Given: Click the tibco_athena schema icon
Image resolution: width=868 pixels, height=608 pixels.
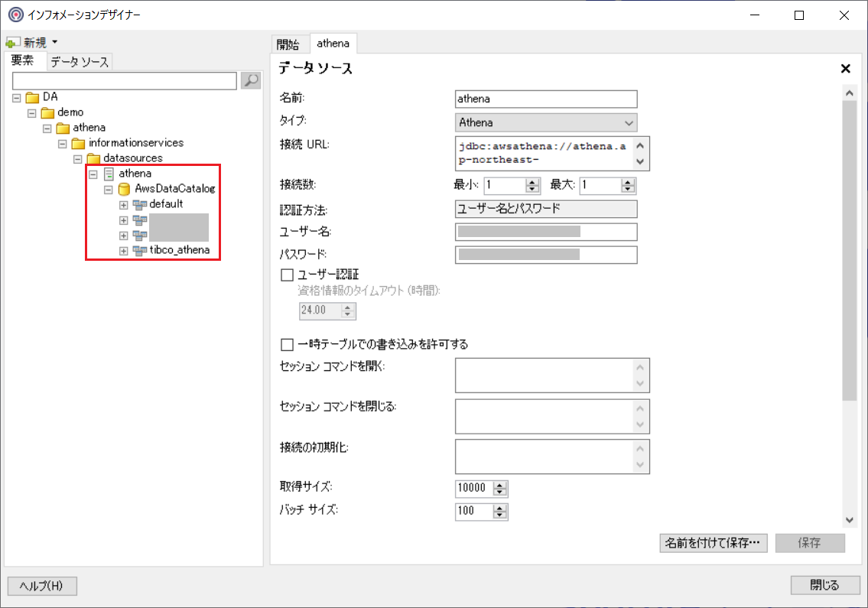Looking at the screenshot, I should 139,251.
